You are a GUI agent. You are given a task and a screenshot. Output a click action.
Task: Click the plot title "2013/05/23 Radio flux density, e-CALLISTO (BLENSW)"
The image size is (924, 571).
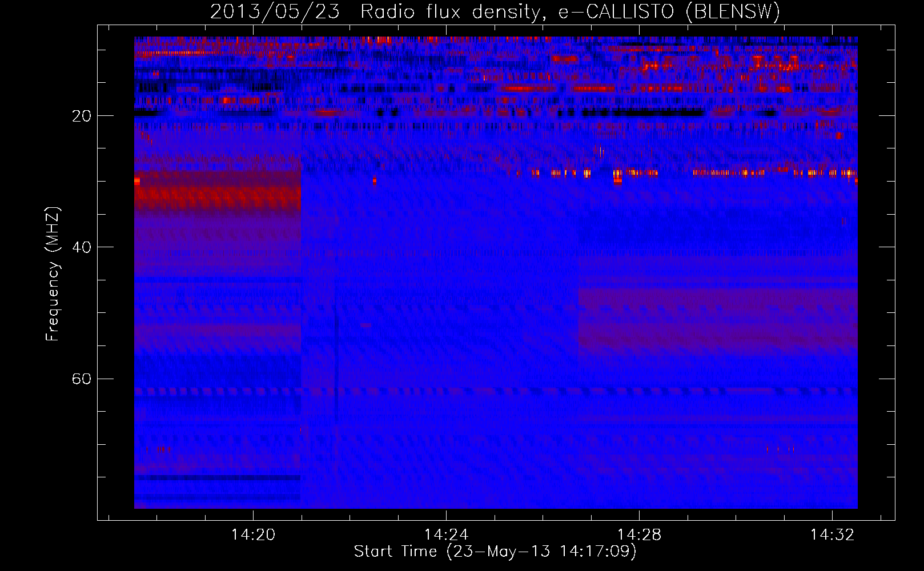coord(495,11)
